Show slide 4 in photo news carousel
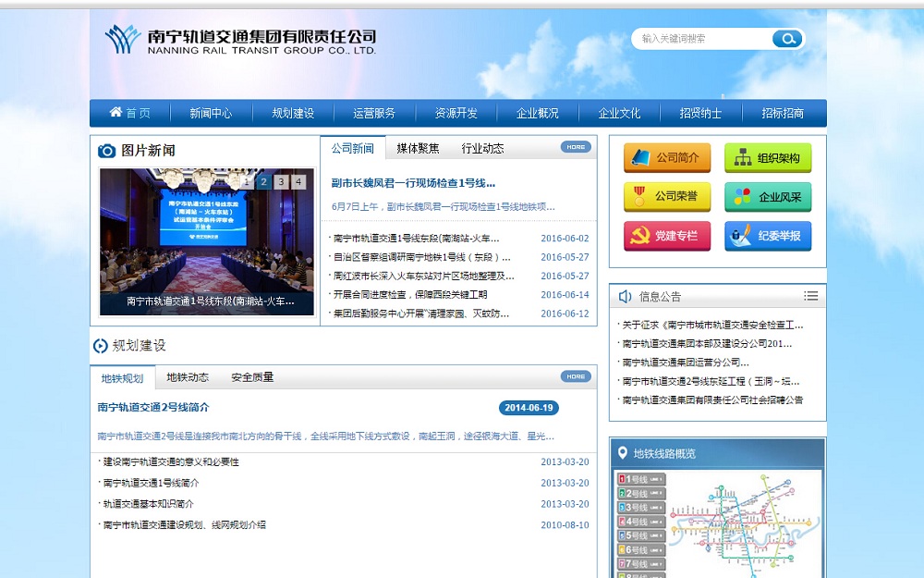The image size is (924, 578). (x=298, y=182)
